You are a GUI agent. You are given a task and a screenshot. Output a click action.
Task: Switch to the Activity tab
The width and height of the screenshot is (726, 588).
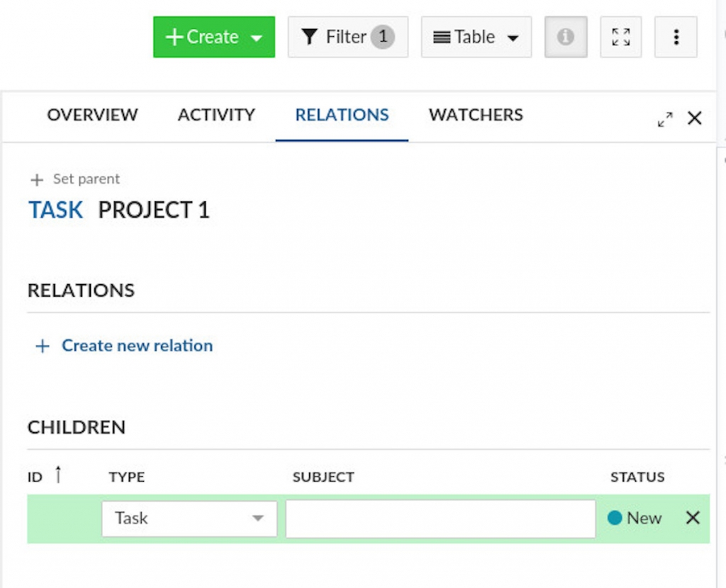coord(216,115)
